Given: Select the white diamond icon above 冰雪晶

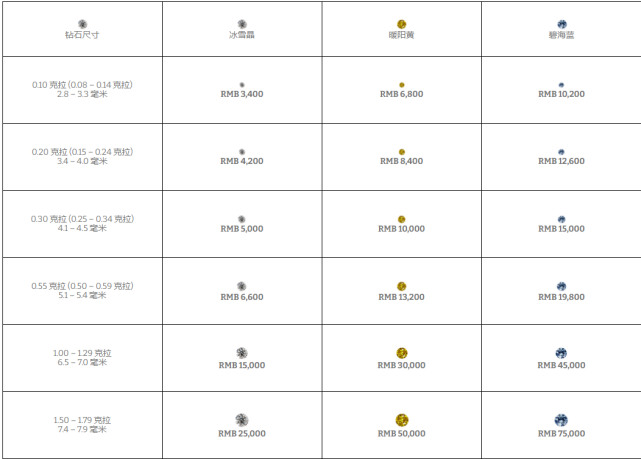Looking at the screenshot, I should (242, 24).
